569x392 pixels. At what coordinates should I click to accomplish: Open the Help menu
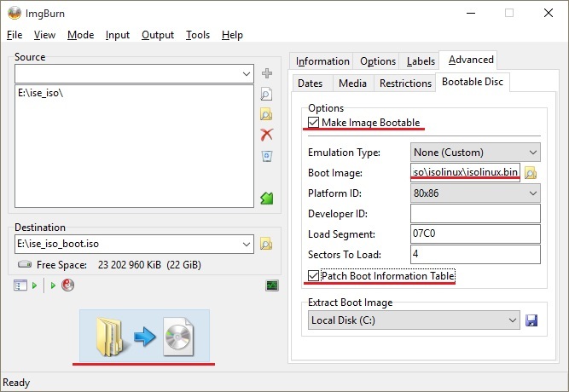tap(232, 35)
